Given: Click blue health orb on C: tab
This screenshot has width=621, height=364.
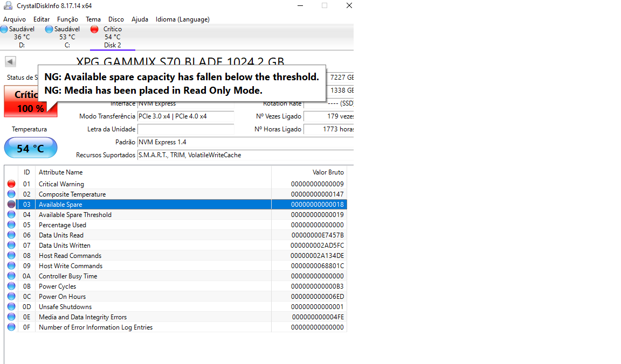Looking at the screenshot, I should pyautogui.click(x=49, y=29).
